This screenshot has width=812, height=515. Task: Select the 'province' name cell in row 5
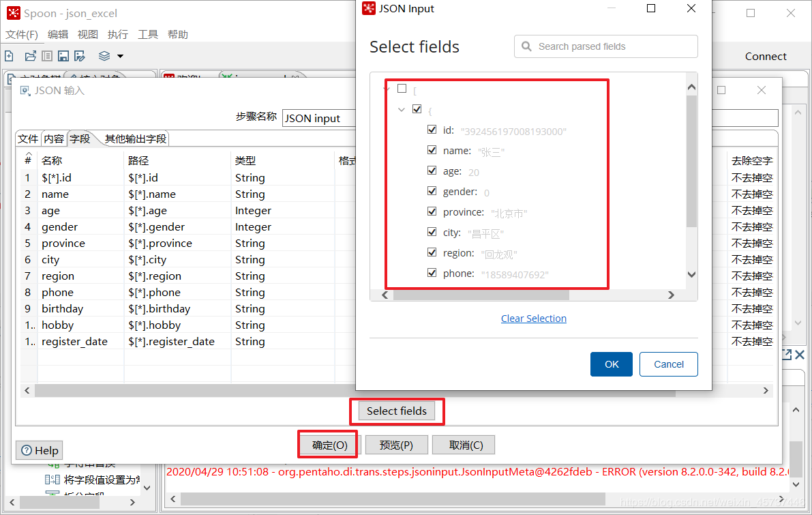80,244
